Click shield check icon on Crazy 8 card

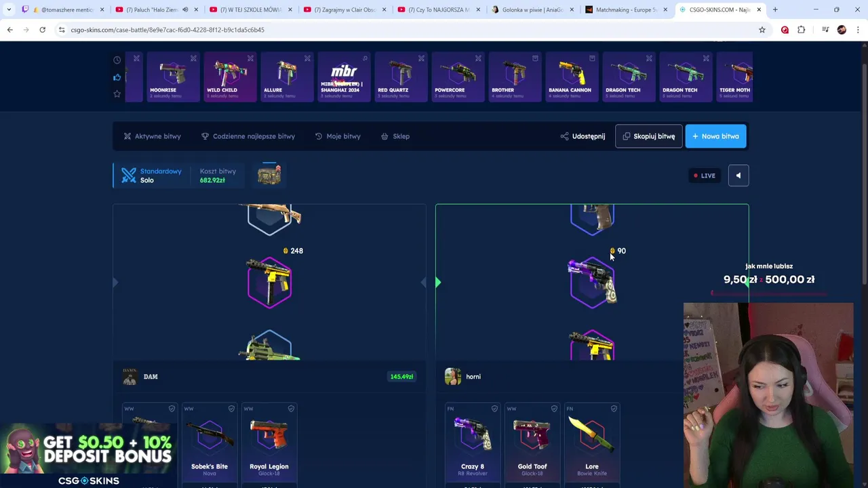click(x=494, y=409)
